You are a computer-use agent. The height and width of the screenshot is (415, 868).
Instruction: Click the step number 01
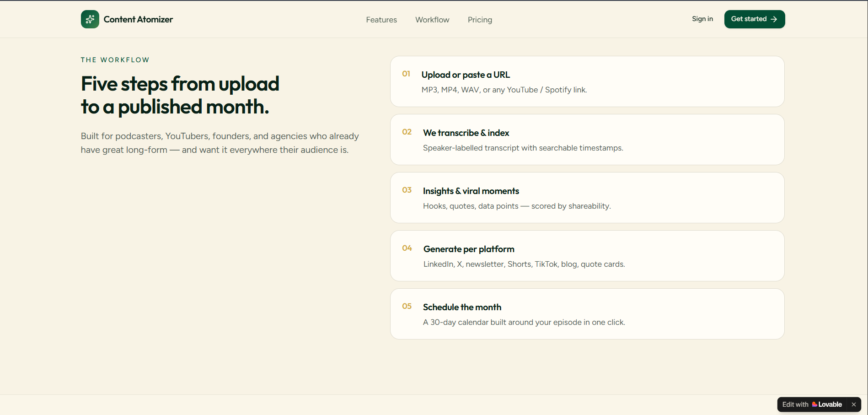point(406,74)
